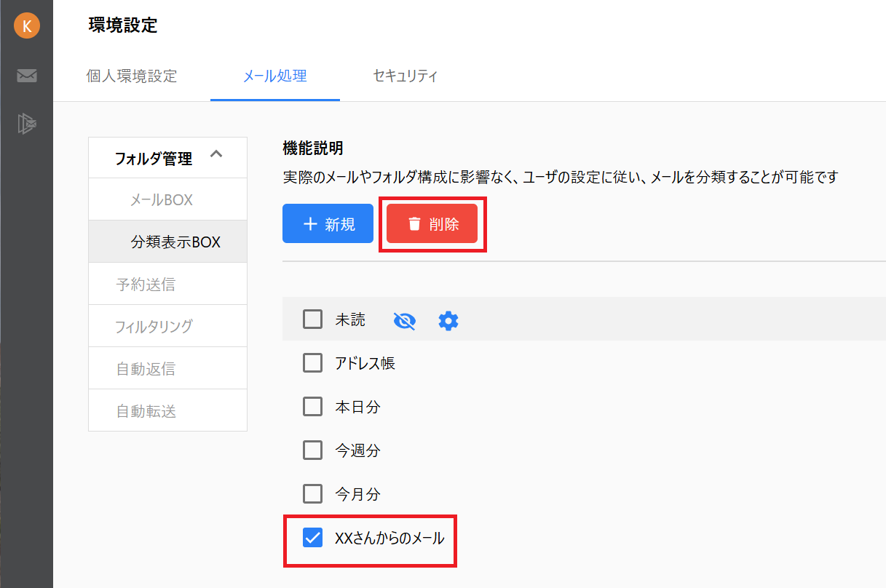Uncheck the XXさんからのメール checkbox
The width and height of the screenshot is (886, 588).
[x=312, y=538]
